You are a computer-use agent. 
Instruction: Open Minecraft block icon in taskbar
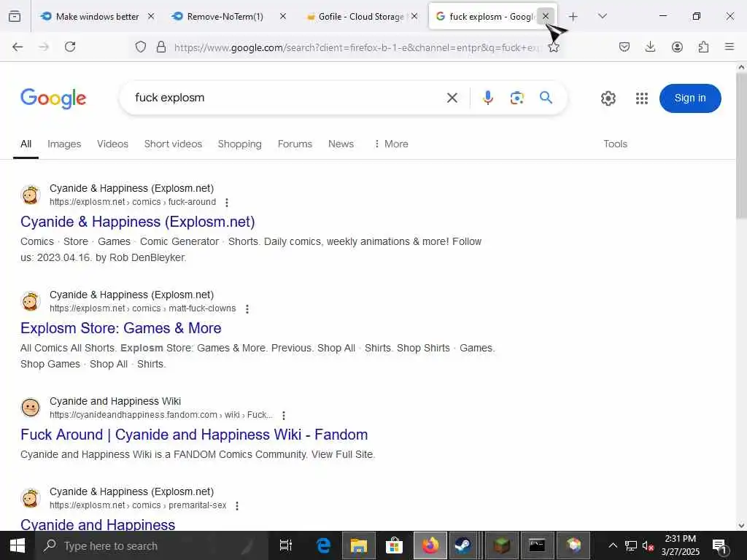pos(502,545)
